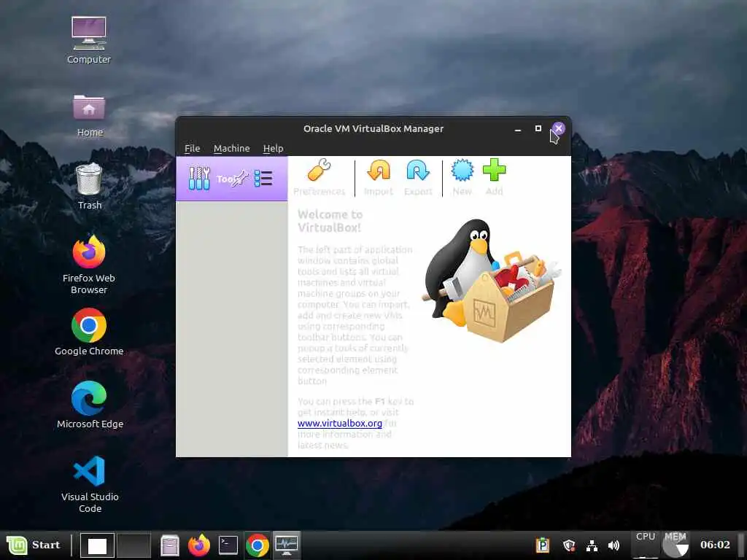Create a New virtual machine
747x560 pixels.
coord(462,177)
